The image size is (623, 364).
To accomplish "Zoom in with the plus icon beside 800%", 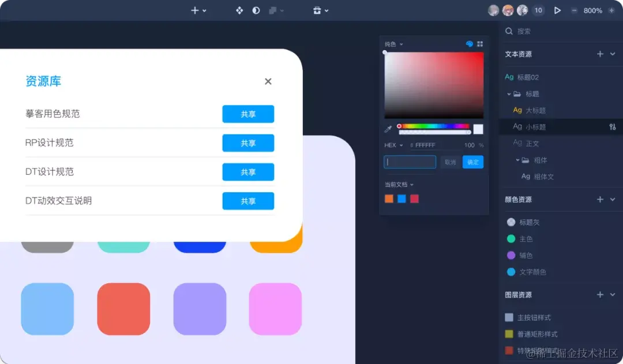I will click(611, 11).
